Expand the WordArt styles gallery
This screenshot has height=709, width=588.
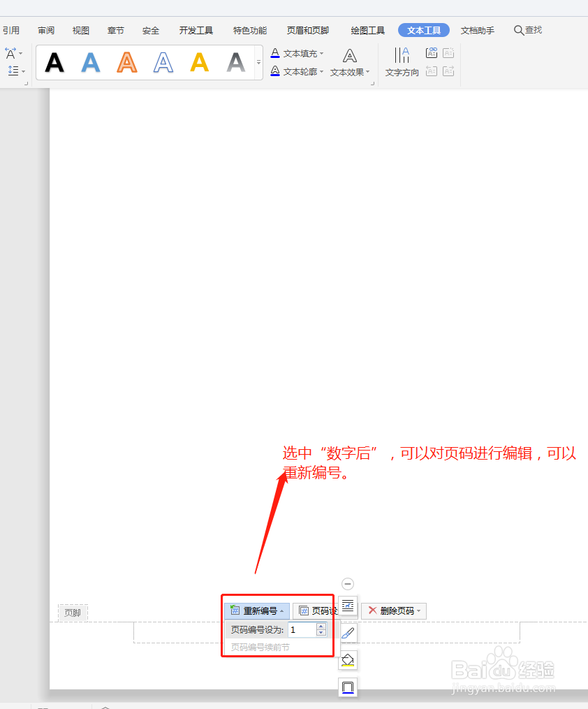pos(257,62)
